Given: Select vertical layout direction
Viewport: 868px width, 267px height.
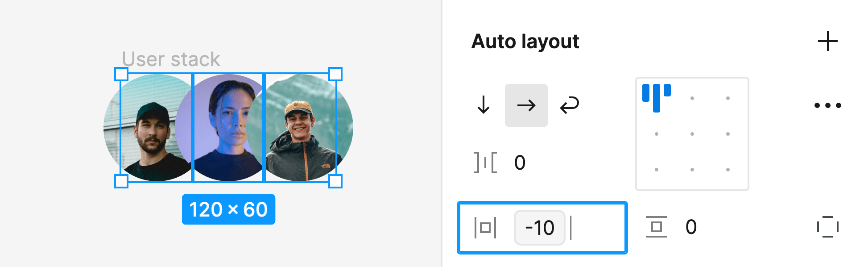Looking at the screenshot, I should click(483, 105).
